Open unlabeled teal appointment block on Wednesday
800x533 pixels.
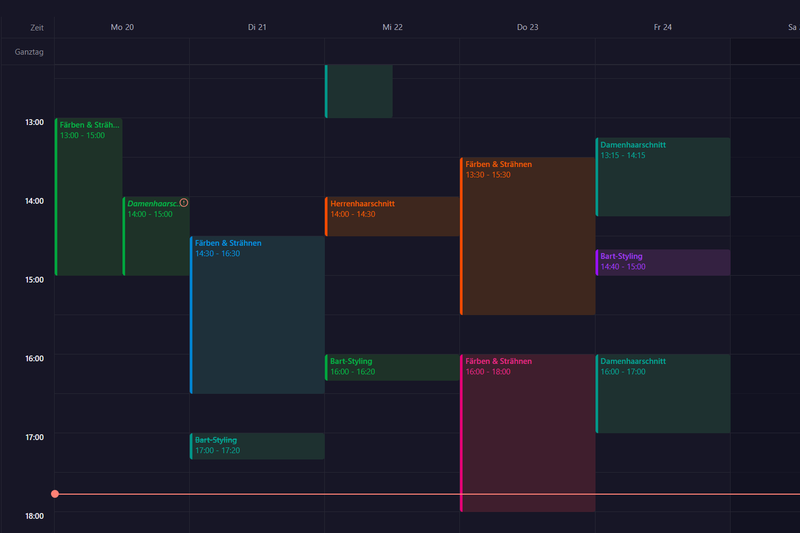pyautogui.click(x=359, y=91)
